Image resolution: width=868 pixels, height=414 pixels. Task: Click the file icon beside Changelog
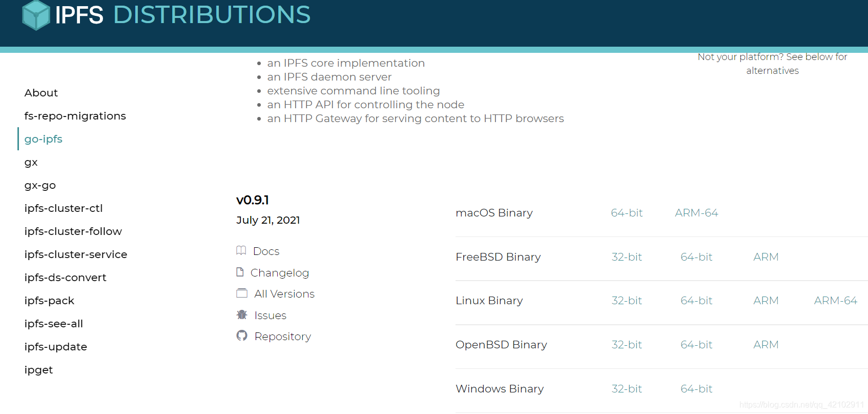240,272
